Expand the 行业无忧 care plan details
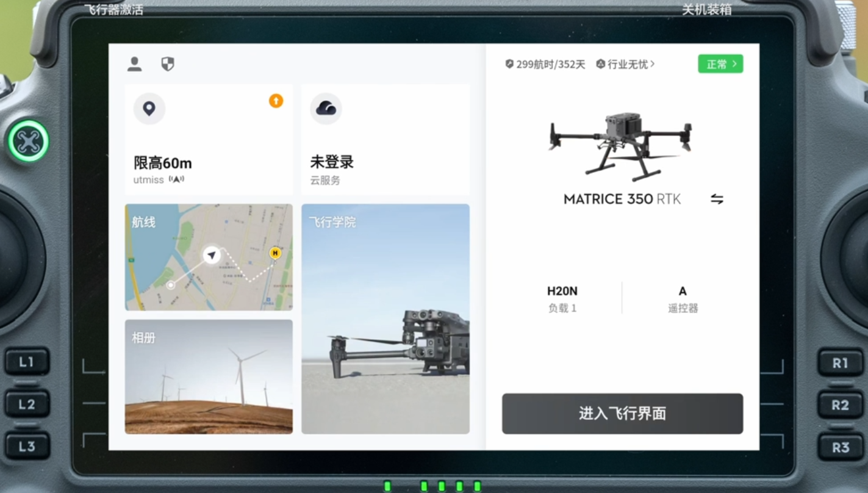Screen dimensions: 868x493 click(x=626, y=64)
